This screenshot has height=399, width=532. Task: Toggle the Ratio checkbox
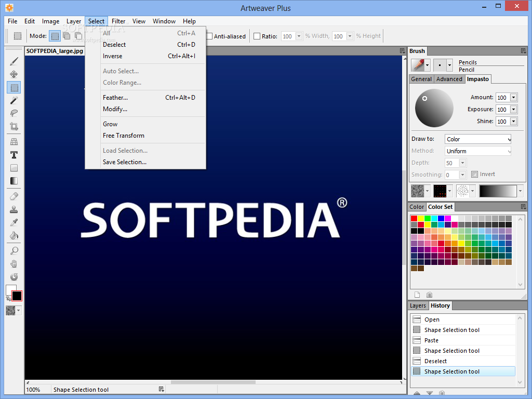click(257, 36)
